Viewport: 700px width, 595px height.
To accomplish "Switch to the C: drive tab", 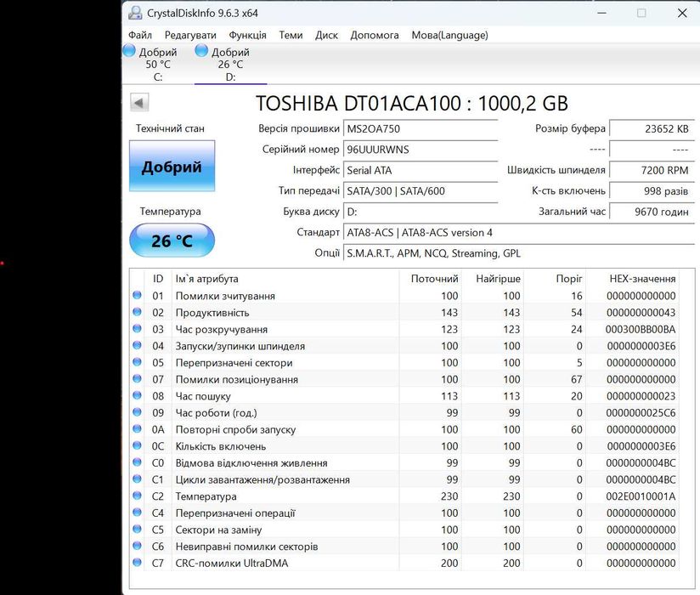I will pos(158,65).
